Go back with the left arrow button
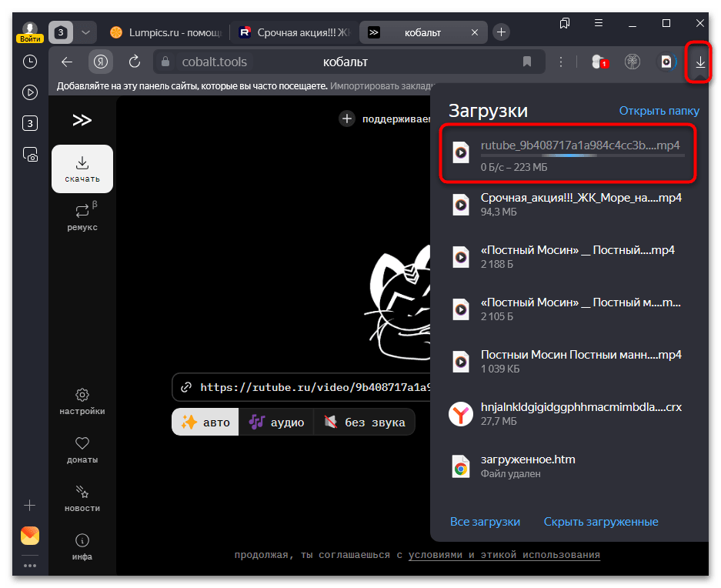721x588 pixels. click(67, 62)
